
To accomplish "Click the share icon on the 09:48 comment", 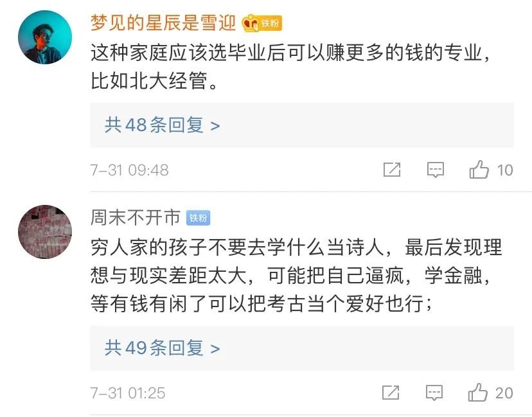I will tap(392, 170).
